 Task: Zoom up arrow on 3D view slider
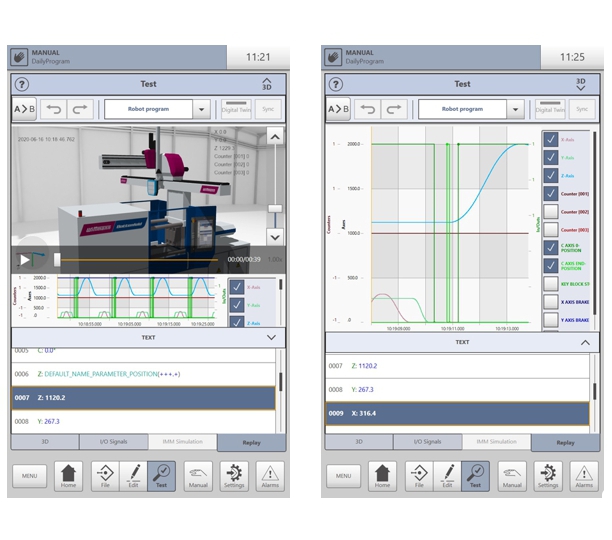point(275,137)
